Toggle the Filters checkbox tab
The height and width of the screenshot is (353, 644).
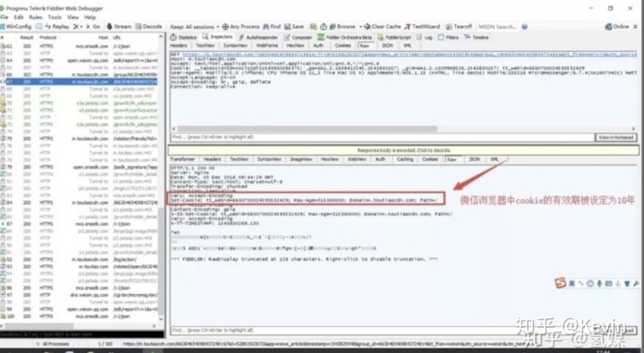tap(448, 38)
